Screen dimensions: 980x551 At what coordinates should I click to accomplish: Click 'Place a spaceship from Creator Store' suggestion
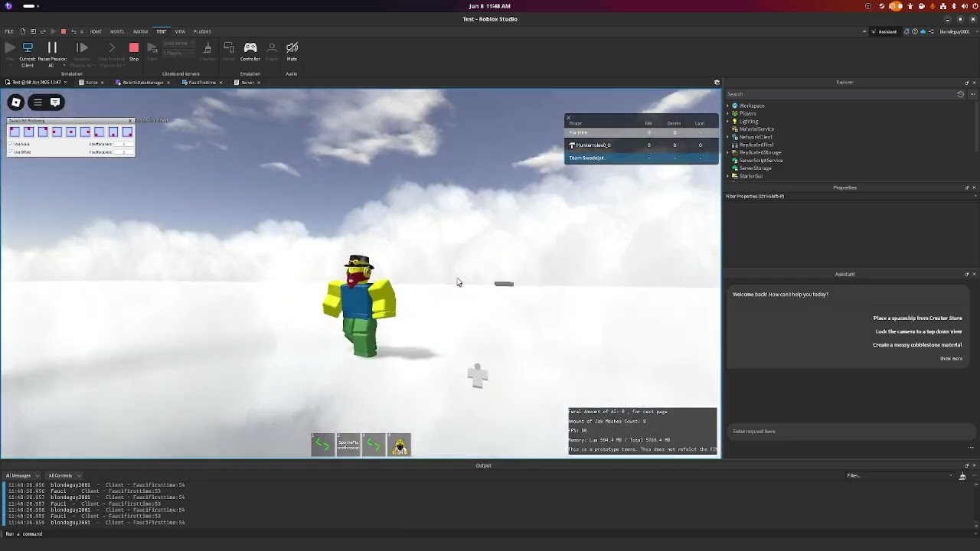(918, 318)
